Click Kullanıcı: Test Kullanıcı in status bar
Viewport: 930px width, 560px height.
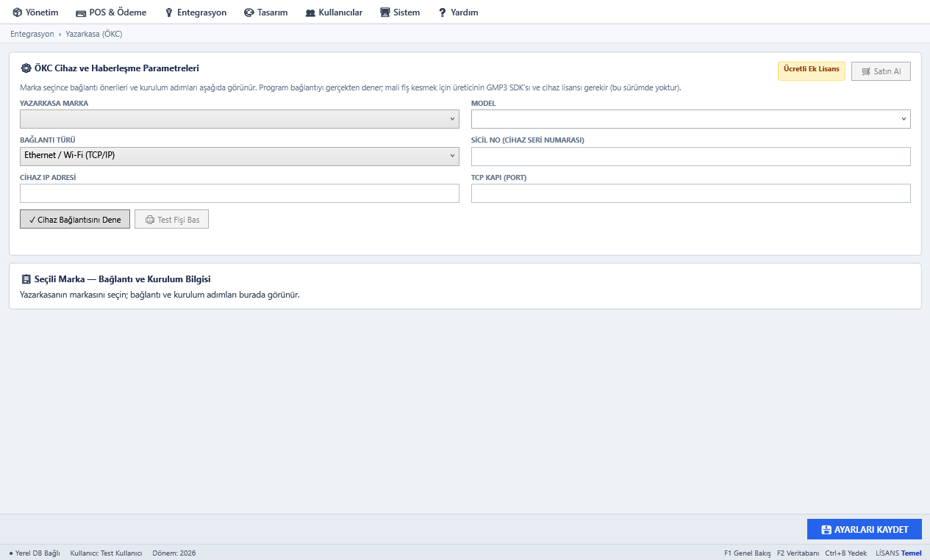[x=106, y=553]
